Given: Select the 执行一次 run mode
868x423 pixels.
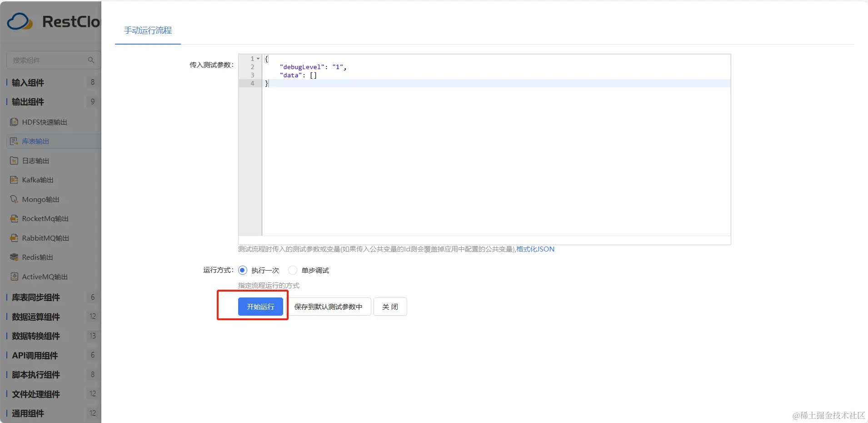Looking at the screenshot, I should pyautogui.click(x=243, y=270).
